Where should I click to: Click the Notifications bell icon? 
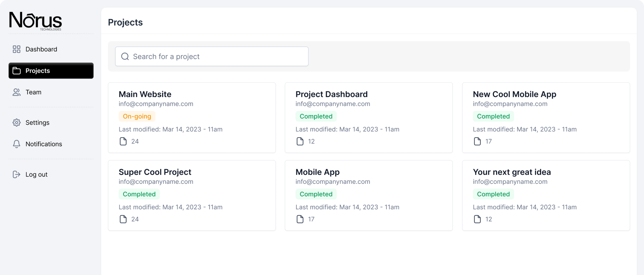coord(17,144)
